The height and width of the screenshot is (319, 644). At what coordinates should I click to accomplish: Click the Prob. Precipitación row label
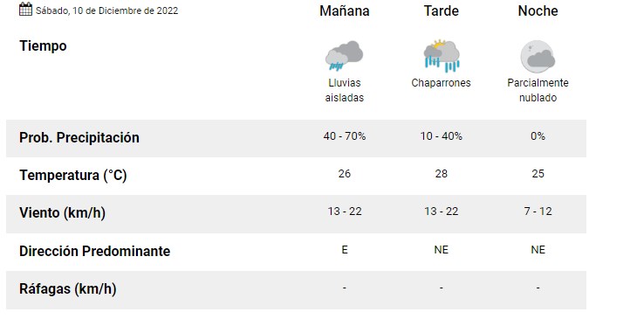pyautogui.click(x=79, y=137)
